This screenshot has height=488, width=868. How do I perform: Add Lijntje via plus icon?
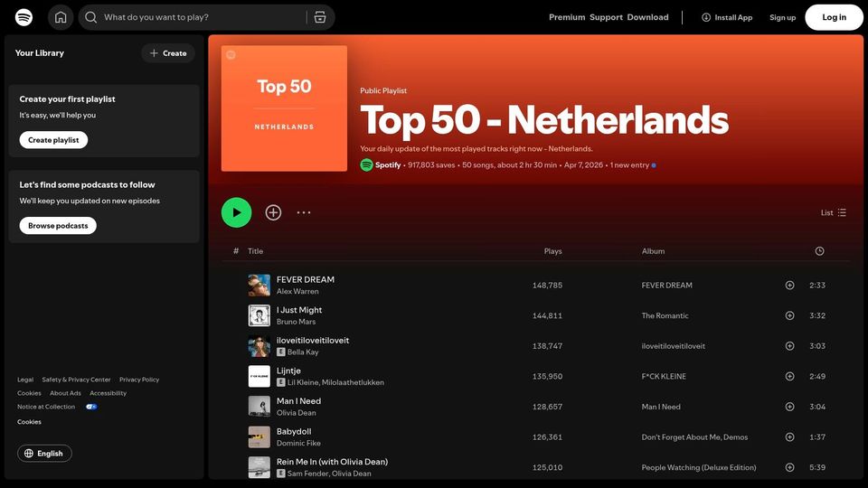(x=789, y=376)
